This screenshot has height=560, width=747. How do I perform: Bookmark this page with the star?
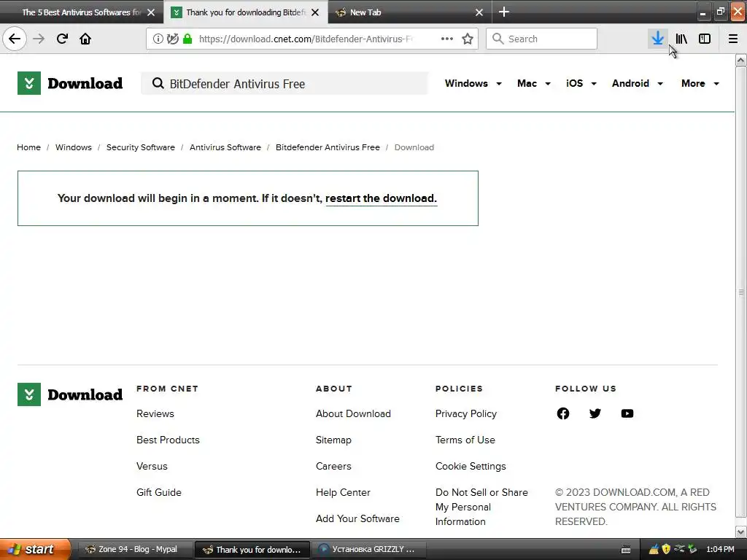pyautogui.click(x=468, y=39)
